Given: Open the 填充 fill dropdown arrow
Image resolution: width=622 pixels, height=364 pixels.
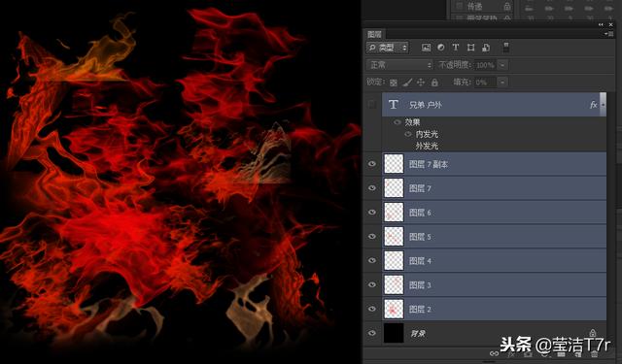Looking at the screenshot, I should 502,83.
